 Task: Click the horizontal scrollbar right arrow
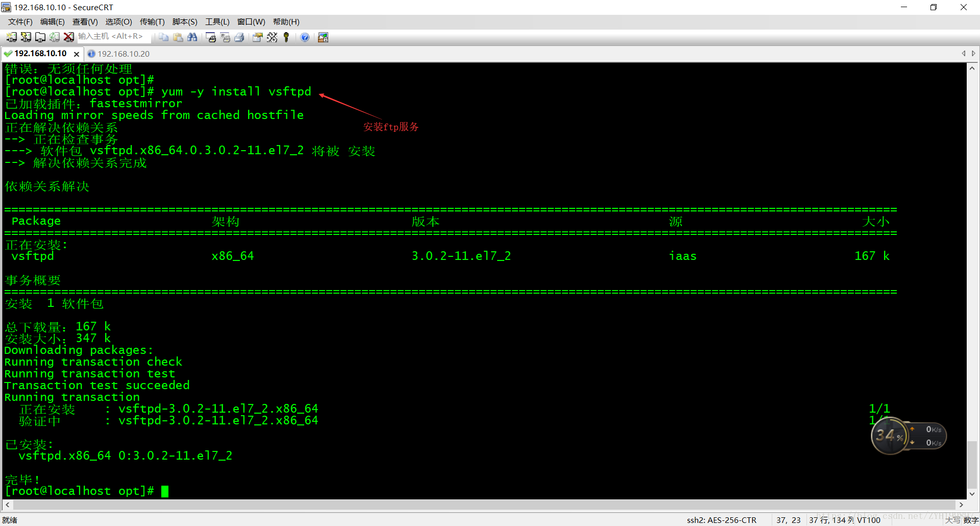point(961,505)
